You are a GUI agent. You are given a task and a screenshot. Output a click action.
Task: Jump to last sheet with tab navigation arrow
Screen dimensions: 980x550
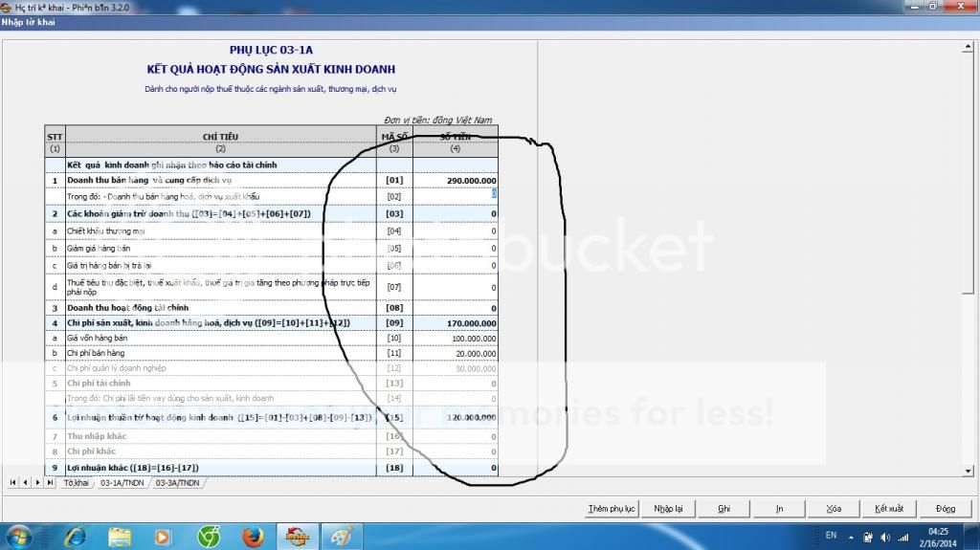(x=50, y=483)
